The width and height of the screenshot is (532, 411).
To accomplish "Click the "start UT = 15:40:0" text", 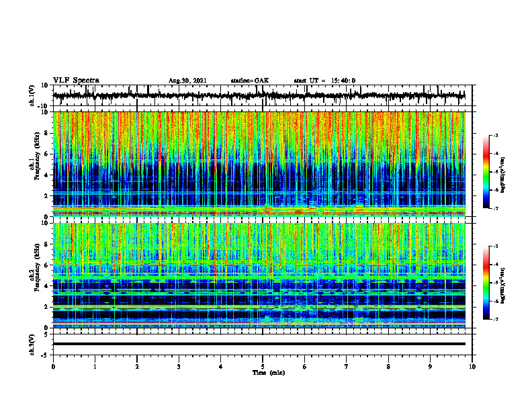I will pos(324,81).
